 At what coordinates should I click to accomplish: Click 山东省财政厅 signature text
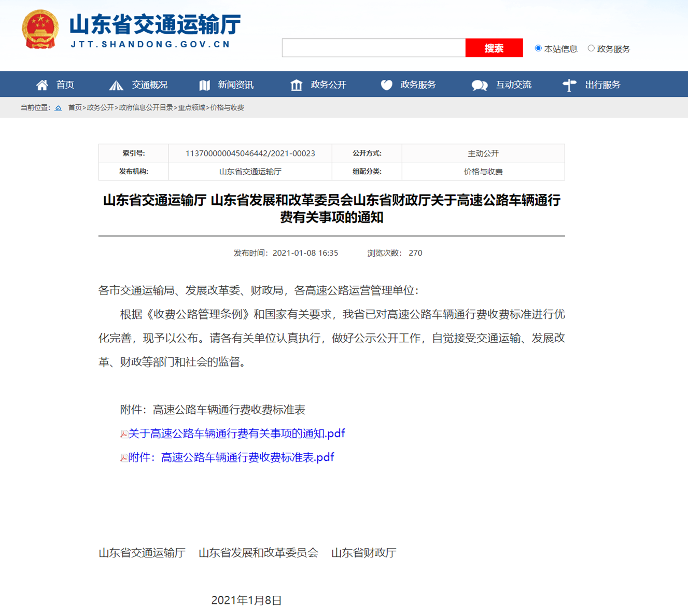coord(364,553)
